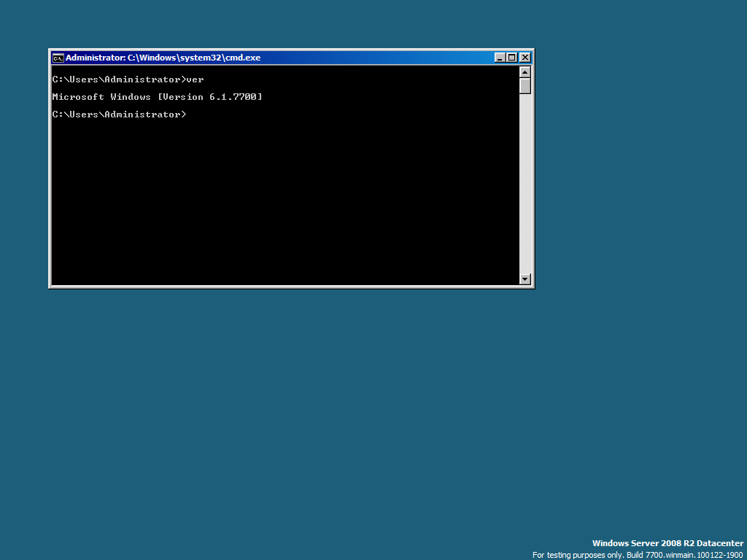747x560 pixels.
Task: Click the scrollbar down arrow
Action: pos(525,279)
